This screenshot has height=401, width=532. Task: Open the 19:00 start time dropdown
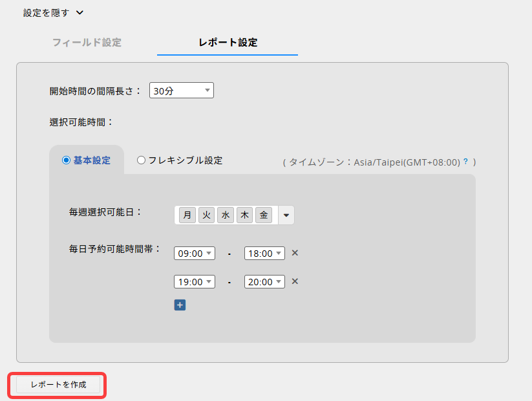195,282
